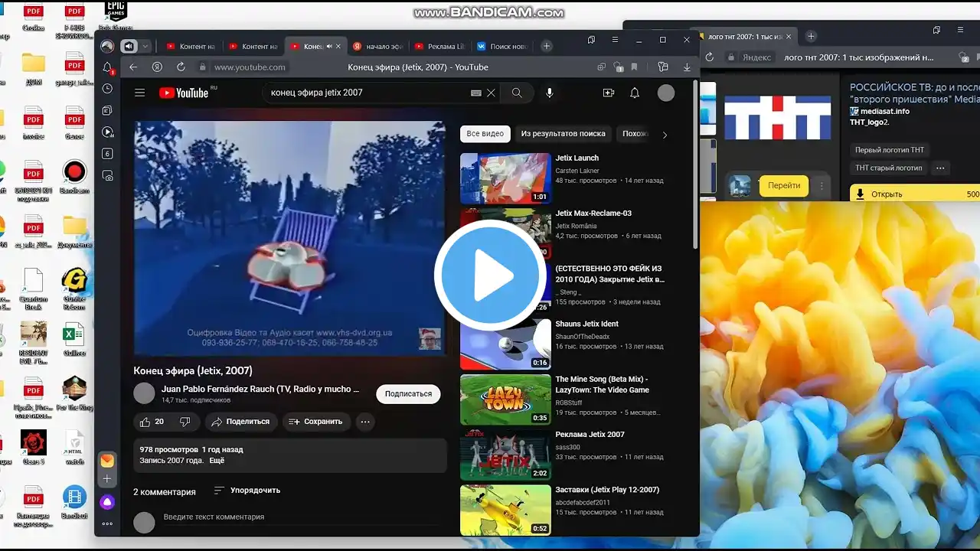Play the video with the center button
This screenshot has height=551, width=980.
[x=490, y=275]
